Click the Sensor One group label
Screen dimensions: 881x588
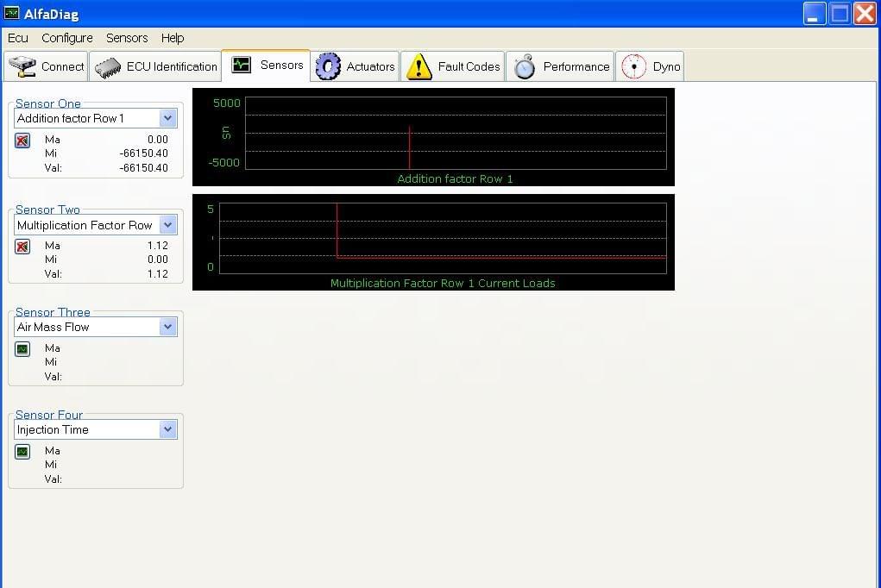click(x=47, y=103)
